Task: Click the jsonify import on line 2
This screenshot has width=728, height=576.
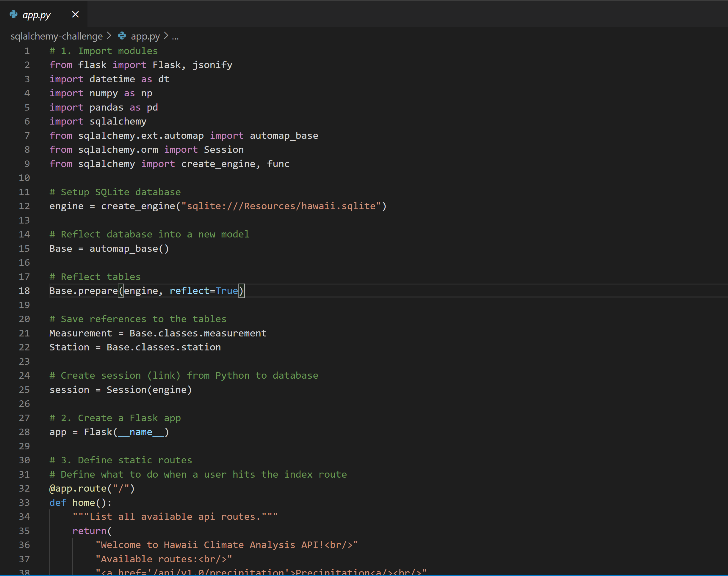Action: point(212,65)
